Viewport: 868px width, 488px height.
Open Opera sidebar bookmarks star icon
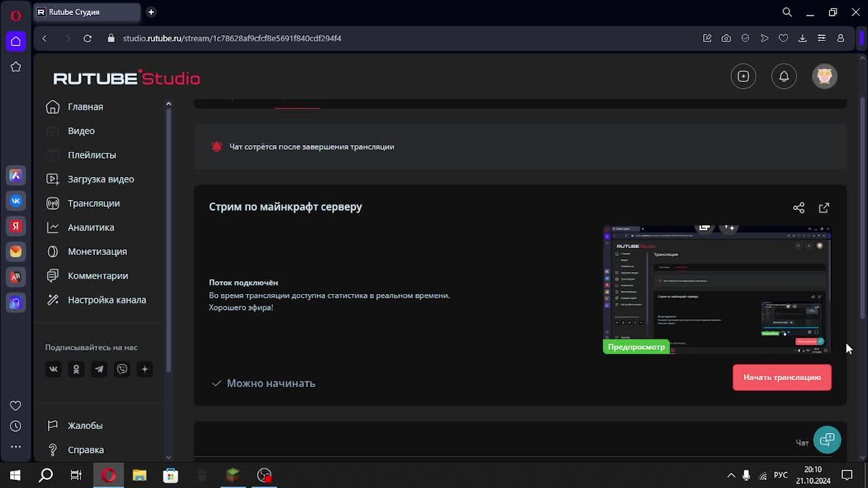(16, 67)
